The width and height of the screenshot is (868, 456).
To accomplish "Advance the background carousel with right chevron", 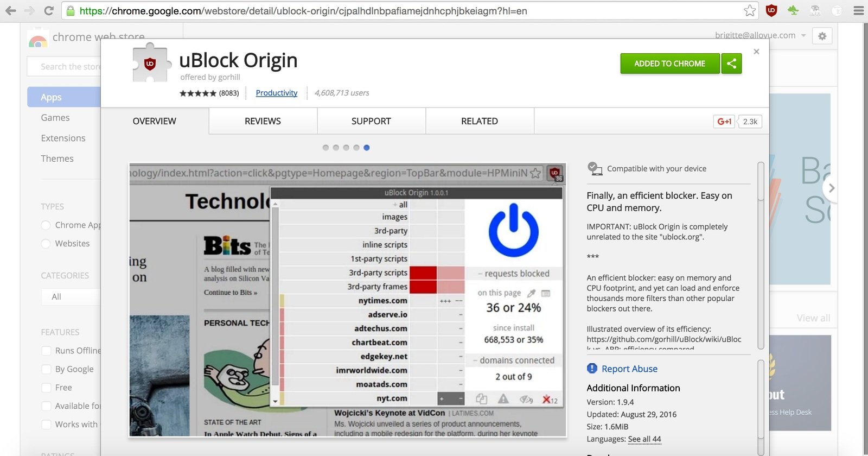I will (831, 188).
